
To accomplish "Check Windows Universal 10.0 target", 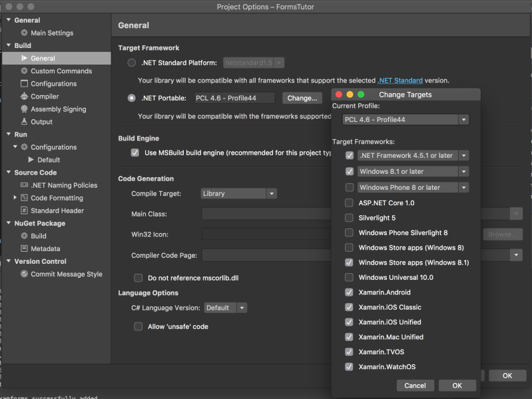I will [x=349, y=277].
